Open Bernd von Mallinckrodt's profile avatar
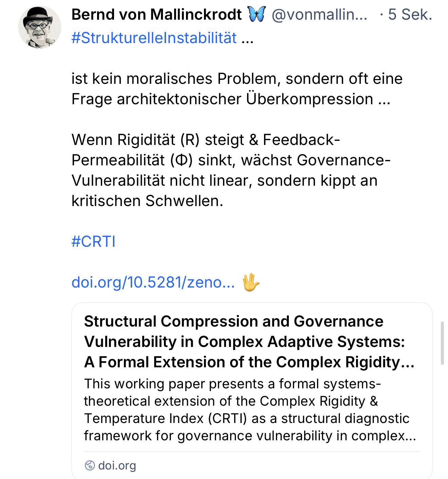This screenshot has height=479, width=448. click(x=40, y=27)
